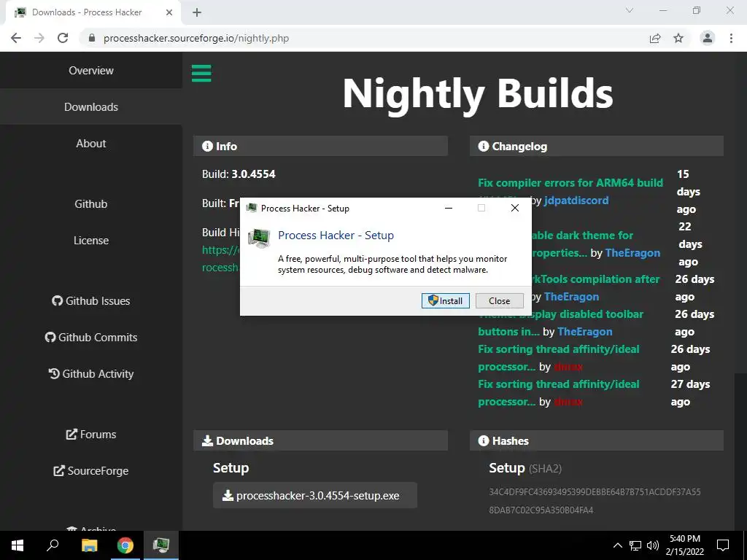Click the Changelog section header
Viewport: 747px width, 560px height.
[597, 146]
